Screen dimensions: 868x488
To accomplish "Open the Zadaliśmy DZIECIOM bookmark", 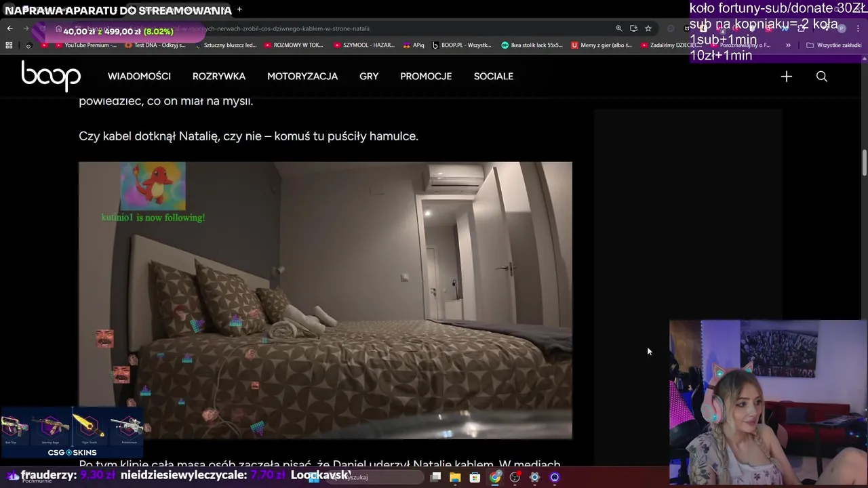I will coord(671,45).
